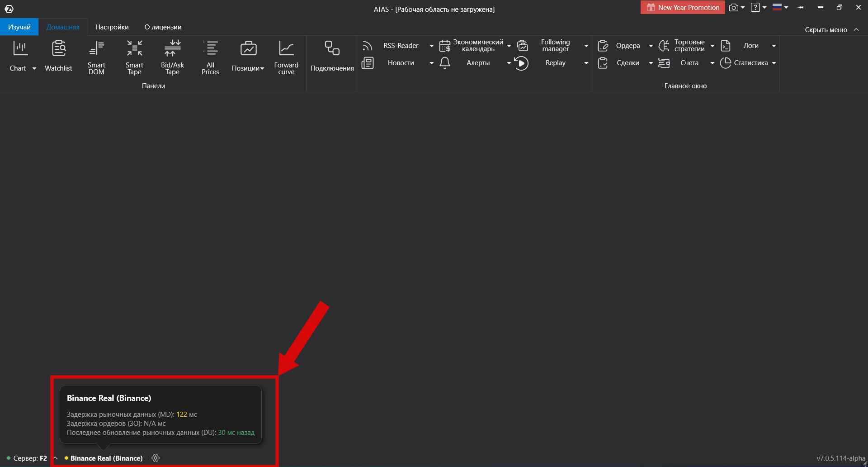Expand the Логи dropdown arrow

(x=774, y=46)
